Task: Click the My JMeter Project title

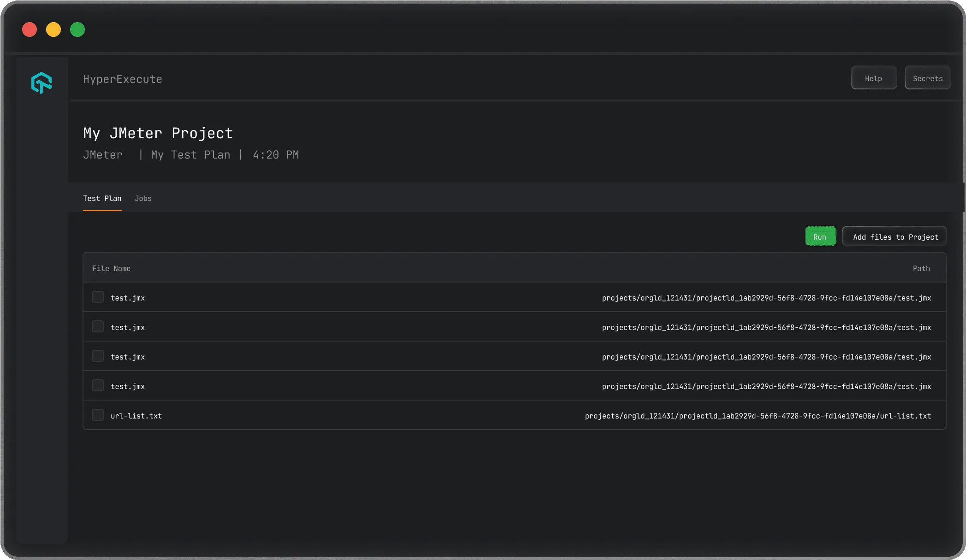Action: 158,133
